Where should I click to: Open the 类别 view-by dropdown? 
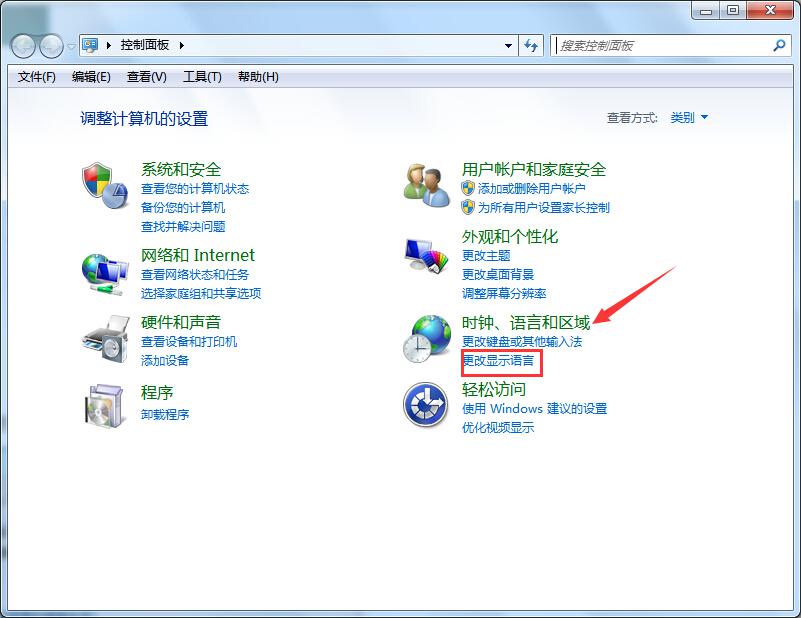click(x=689, y=117)
